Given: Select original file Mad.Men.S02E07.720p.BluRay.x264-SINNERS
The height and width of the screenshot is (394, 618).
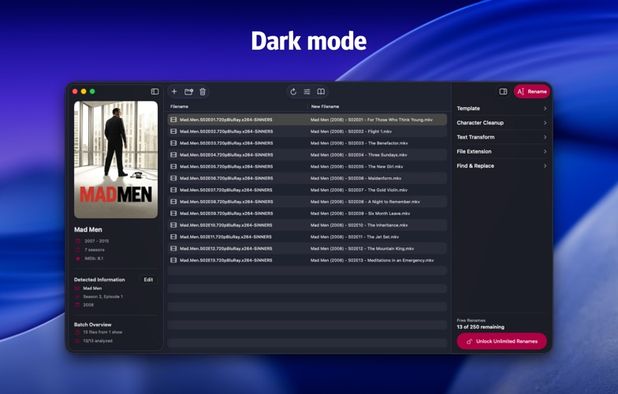Looking at the screenshot, I should [226, 190].
